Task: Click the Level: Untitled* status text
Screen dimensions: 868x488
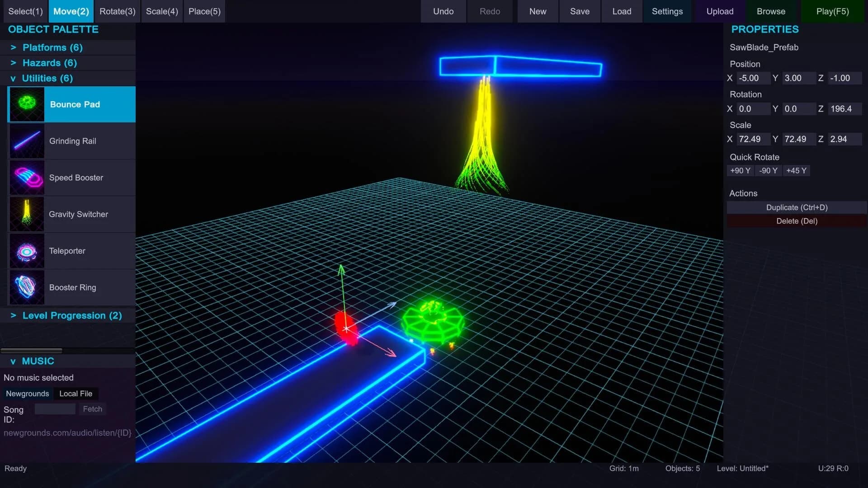Action: 743,469
